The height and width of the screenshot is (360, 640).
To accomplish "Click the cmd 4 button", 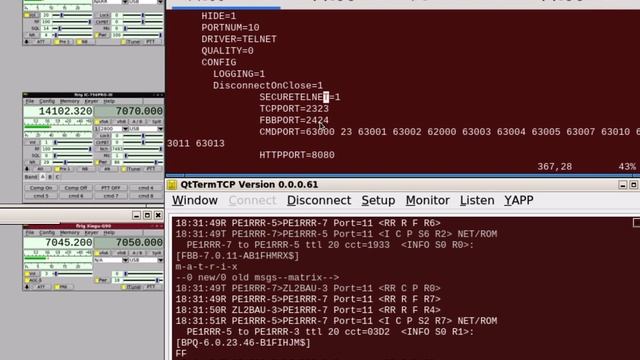I will pos(146,188).
